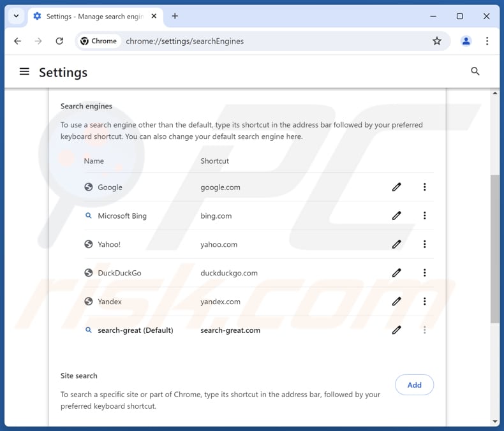Image resolution: width=504 pixels, height=431 pixels.
Task: Click the vertical scrollbar thumb
Action: [494, 249]
